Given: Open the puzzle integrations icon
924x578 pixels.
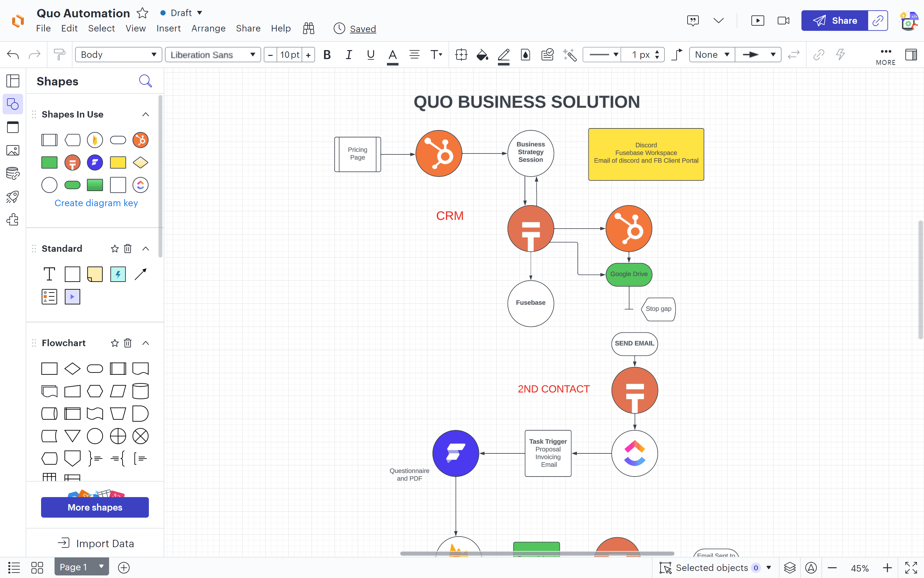Looking at the screenshot, I should pos(13,220).
